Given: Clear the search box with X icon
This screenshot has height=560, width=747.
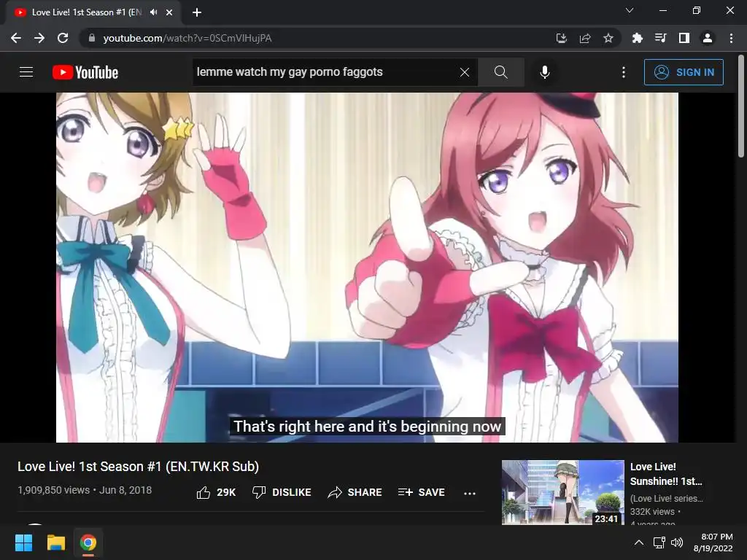Looking at the screenshot, I should 465,72.
